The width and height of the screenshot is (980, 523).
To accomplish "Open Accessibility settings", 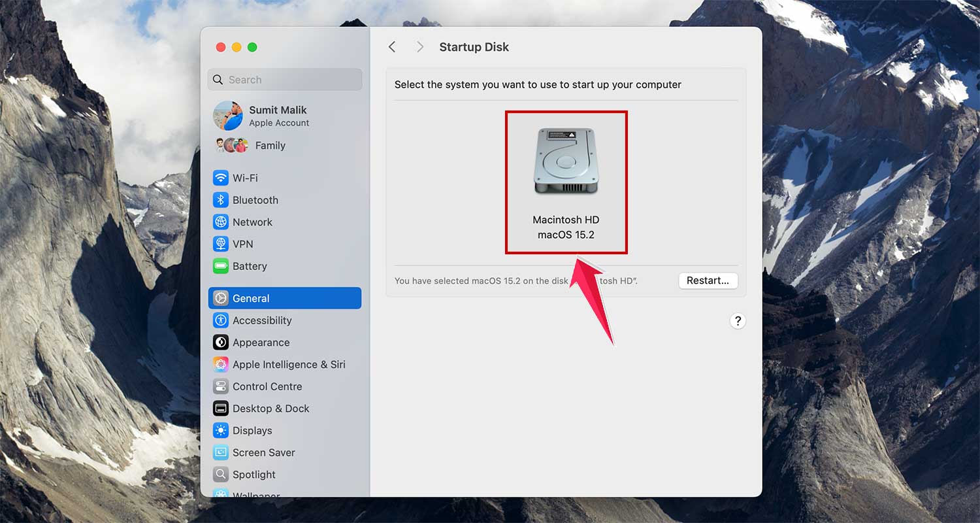I will point(262,320).
